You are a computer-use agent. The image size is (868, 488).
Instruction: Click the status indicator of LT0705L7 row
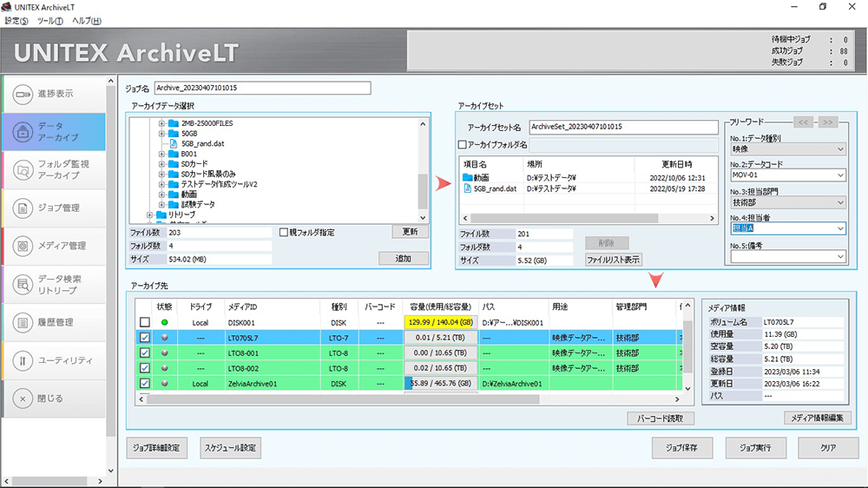point(164,337)
